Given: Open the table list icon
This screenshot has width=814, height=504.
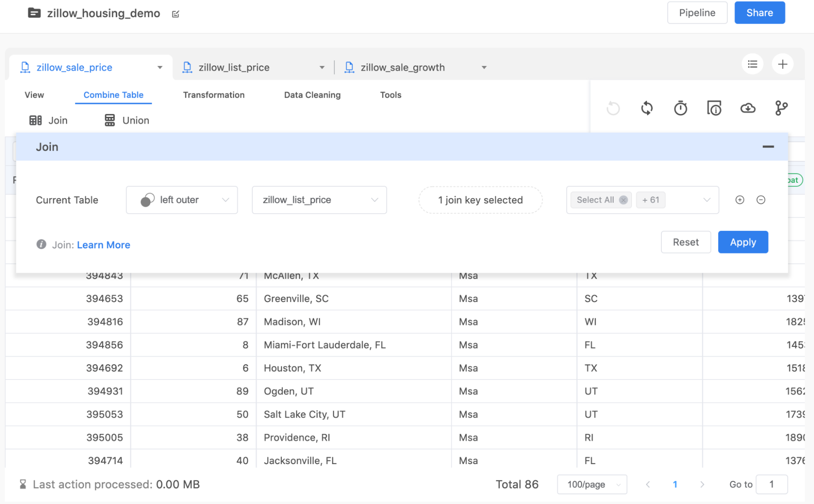Looking at the screenshot, I should point(752,64).
